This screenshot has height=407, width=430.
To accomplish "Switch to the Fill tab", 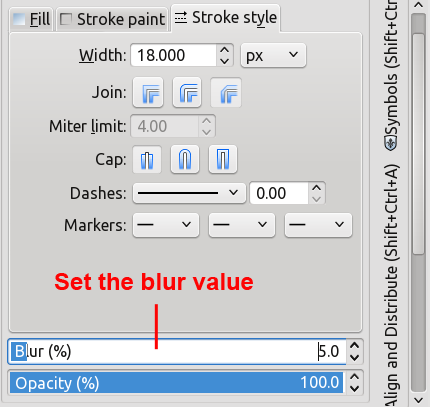I will (31, 19).
